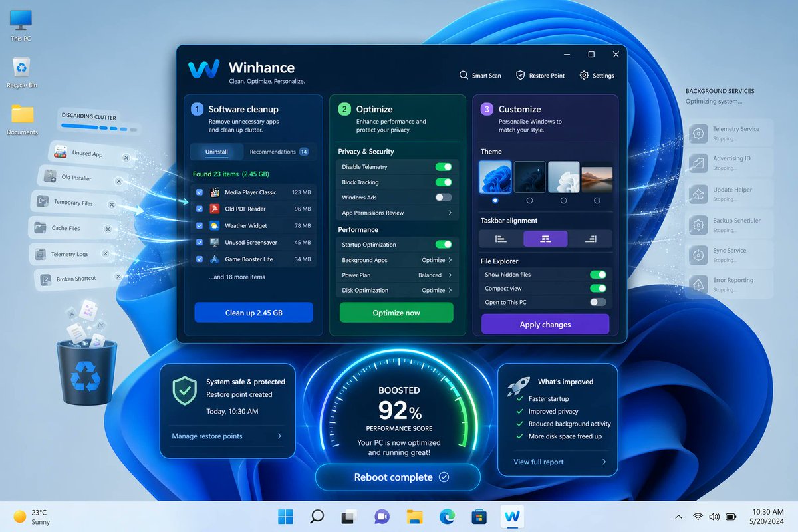This screenshot has height=532, width=798.
Task: Open Power Plan Balanced dropdown
Action: pos(436,275)
